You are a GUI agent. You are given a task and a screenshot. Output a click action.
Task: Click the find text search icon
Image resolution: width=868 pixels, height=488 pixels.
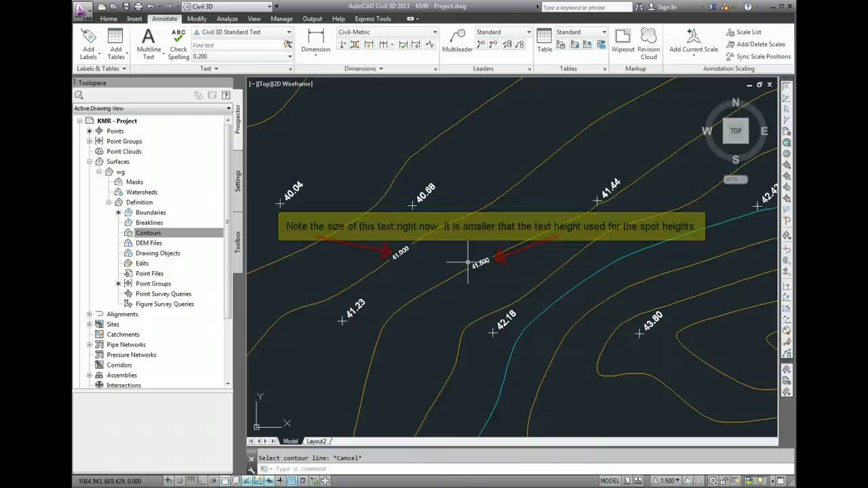[x=288, y=45]
